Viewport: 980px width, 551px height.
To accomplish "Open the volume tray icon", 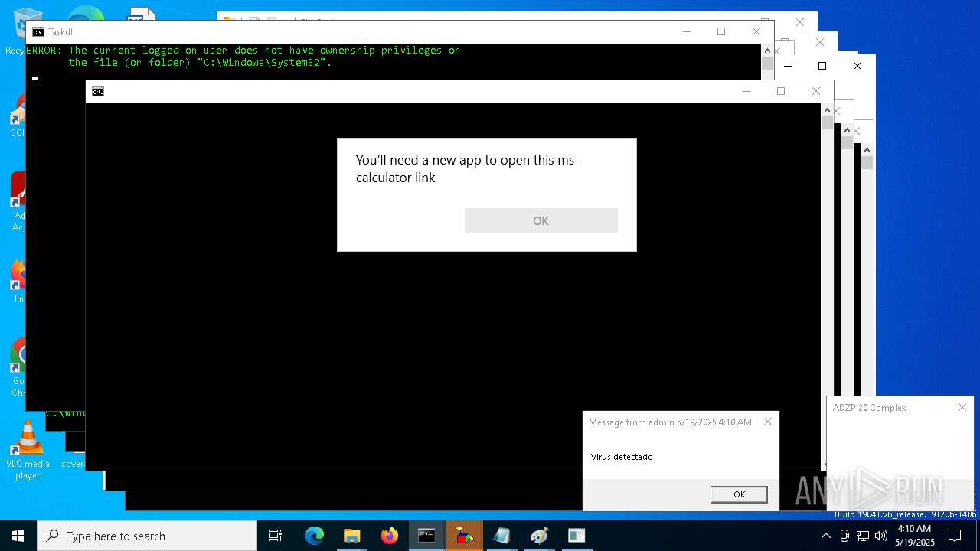I will pos(881,536).
